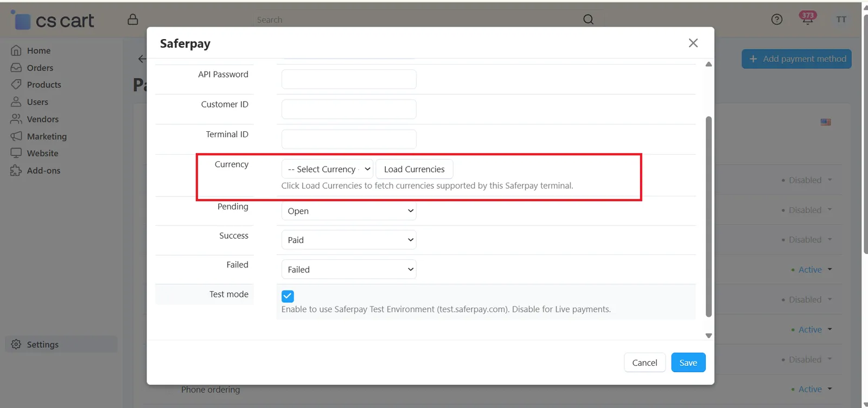Open Marketing in the sidebar
Screen dimensions: 868x408
click(x=47, y=136)
